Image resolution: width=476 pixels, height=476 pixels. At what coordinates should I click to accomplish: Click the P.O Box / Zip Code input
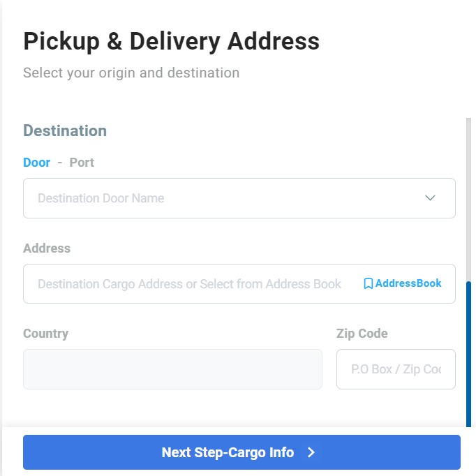click(396, 369)
